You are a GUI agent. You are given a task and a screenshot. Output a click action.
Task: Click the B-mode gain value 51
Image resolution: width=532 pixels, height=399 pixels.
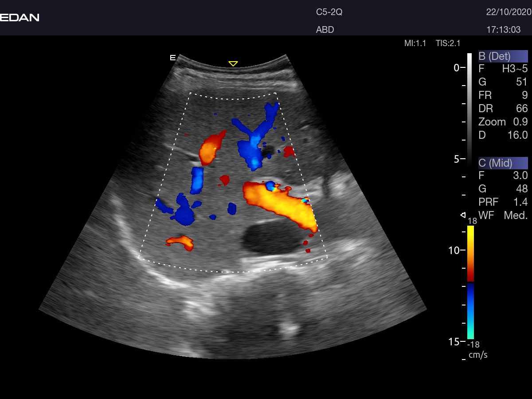pos(521,82)
